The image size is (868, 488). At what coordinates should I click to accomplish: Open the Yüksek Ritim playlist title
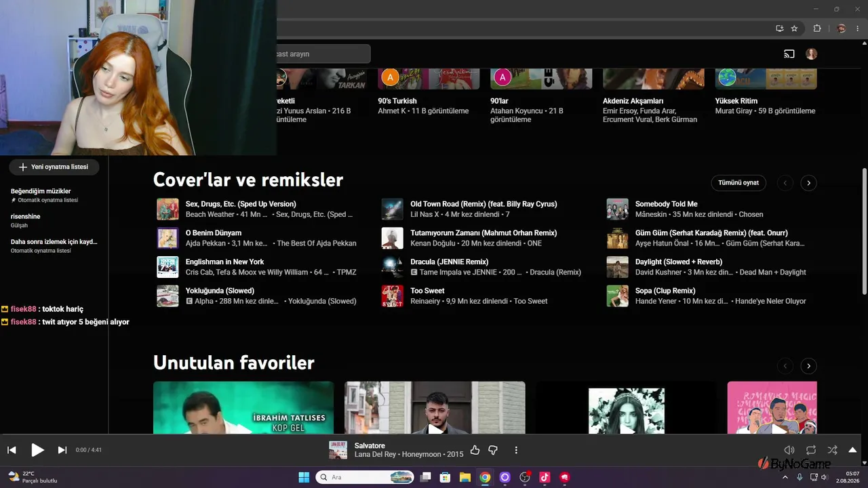pyautogui.click(x=736, y=101)
